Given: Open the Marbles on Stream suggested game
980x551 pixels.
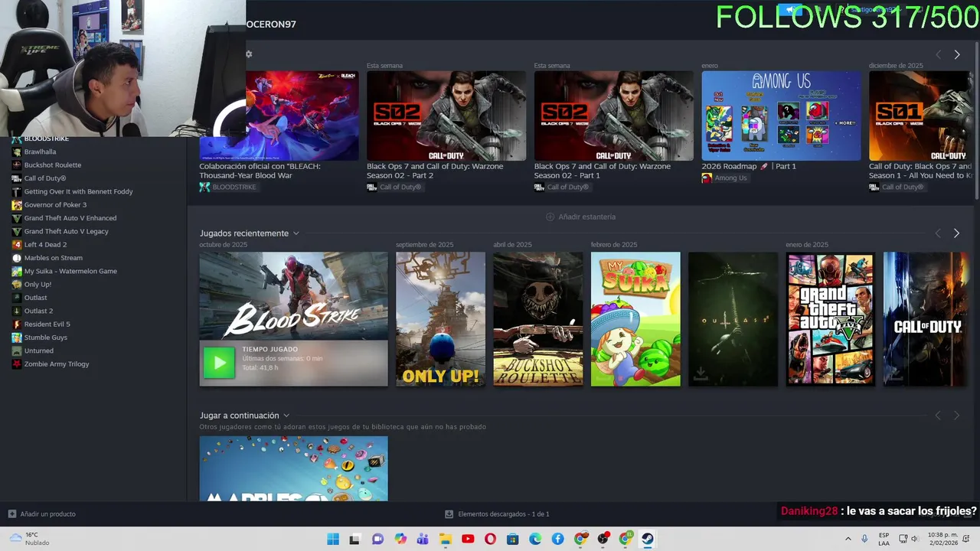Looking at the screenshot, I should pos(293,468).
